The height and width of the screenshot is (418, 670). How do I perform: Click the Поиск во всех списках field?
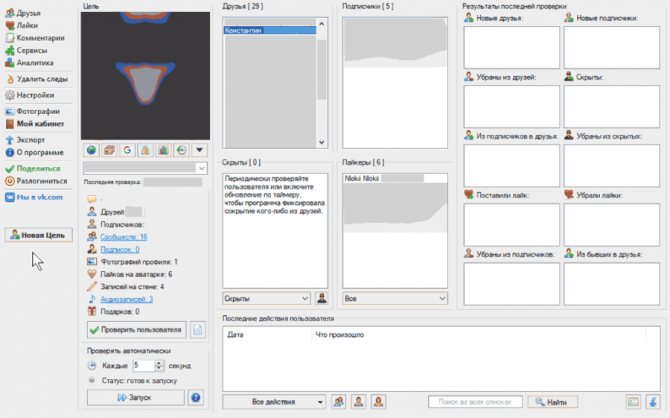tap(475, 402)
